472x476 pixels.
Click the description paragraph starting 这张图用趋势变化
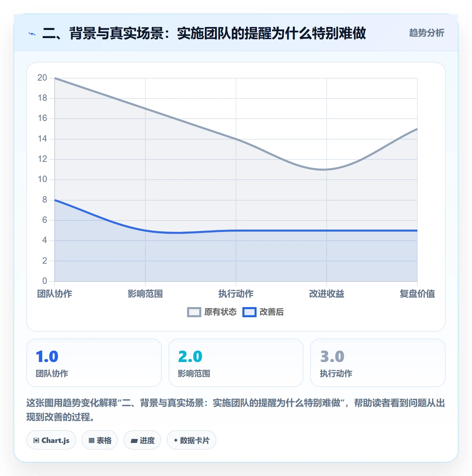click(x=236, y=410)
